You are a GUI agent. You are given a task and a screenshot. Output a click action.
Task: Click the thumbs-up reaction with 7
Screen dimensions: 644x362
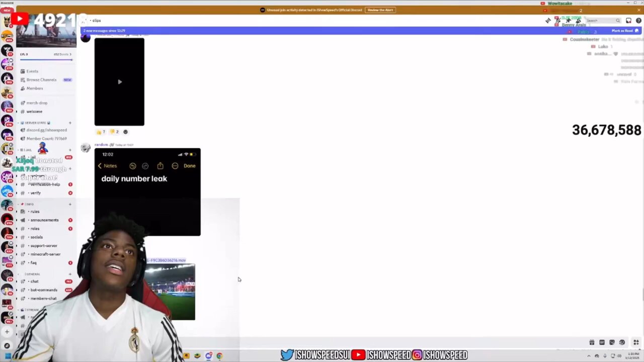(x=101, y=132)
